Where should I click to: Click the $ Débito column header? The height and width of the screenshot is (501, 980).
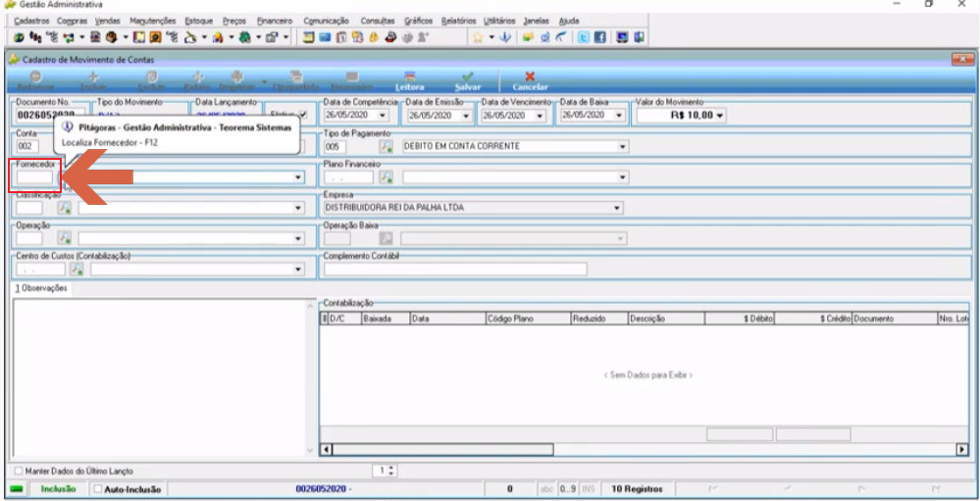coord(740,319)
